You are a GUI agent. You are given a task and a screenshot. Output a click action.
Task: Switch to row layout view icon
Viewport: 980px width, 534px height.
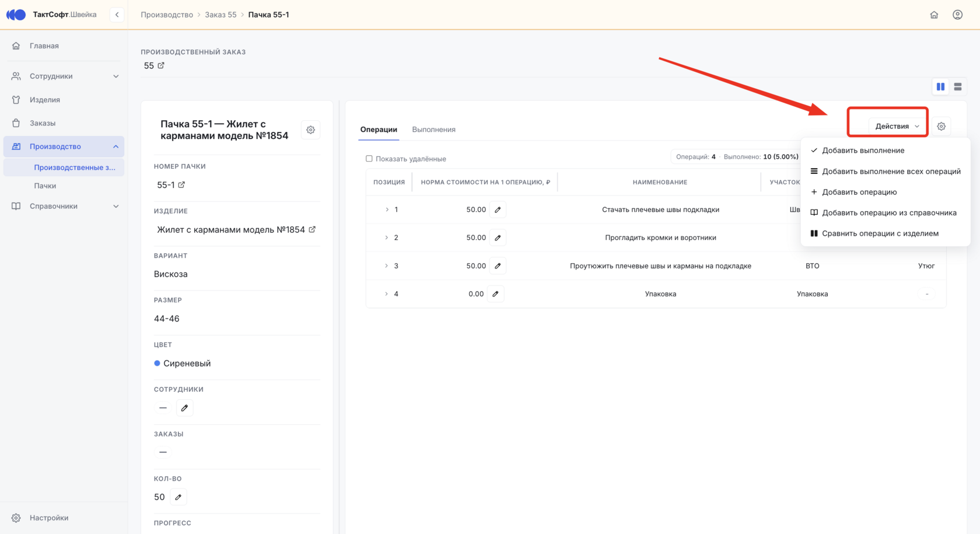tap(958, 86)
